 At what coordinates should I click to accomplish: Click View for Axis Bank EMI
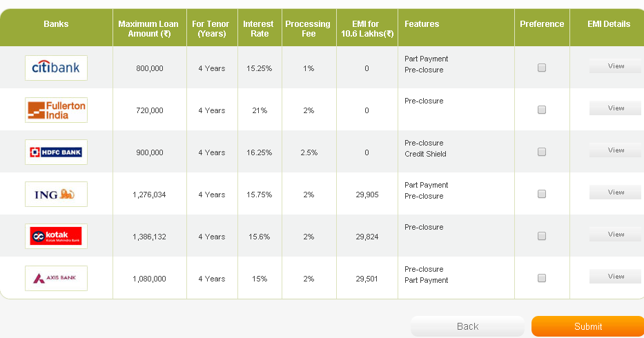(615, 277)
